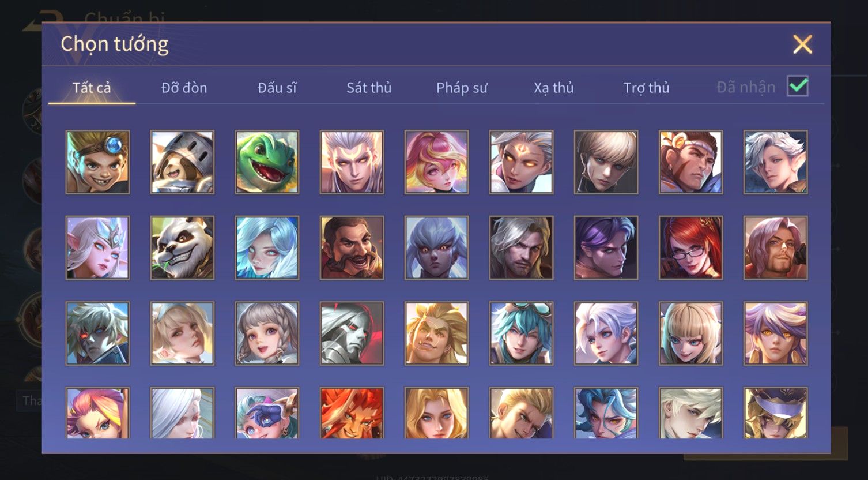Image resolution: width=868 pixels, height=480 pixels.
Task: Select the green chameleon hero portrait
Action: 267,162
